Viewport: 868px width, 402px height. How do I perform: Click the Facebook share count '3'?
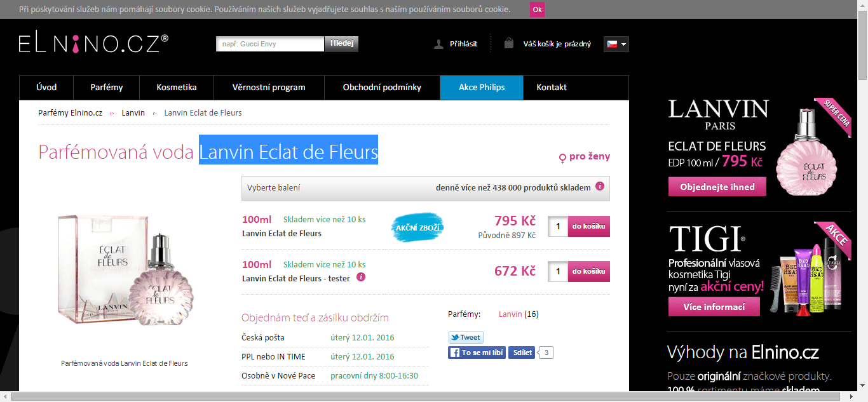point(546,352)
